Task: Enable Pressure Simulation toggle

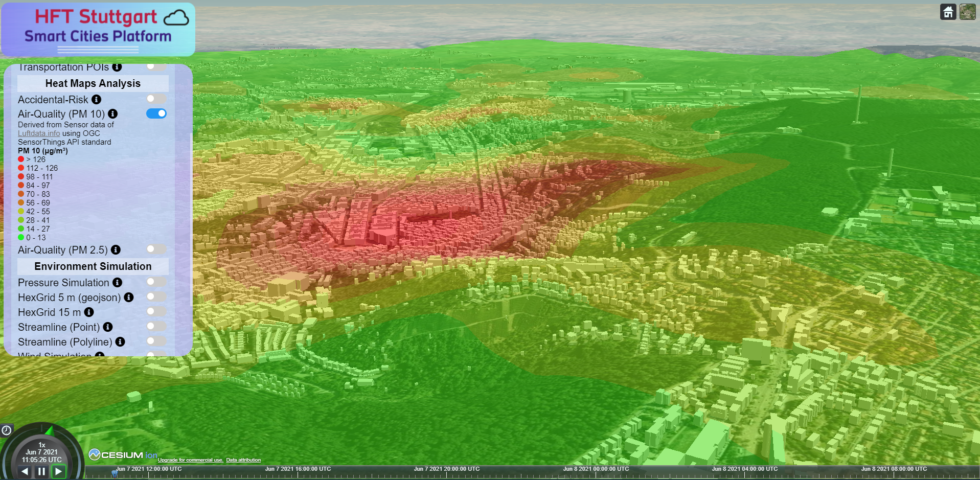Action: tap(156, 282)
